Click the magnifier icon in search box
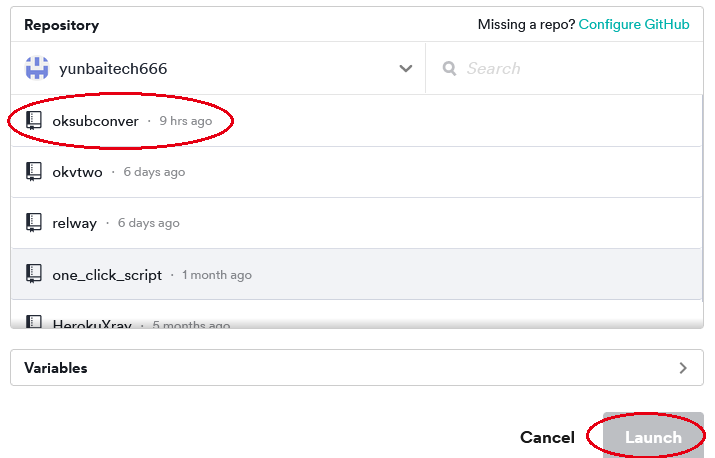Viewport: 715px width, 458px height. [x=450, y=68]
